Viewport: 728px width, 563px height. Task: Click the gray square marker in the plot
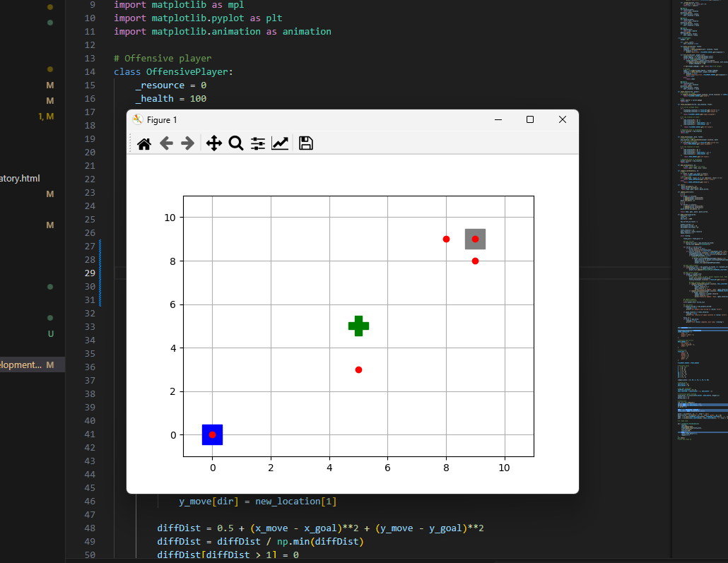pyautogui.click(x=475, y=239)
